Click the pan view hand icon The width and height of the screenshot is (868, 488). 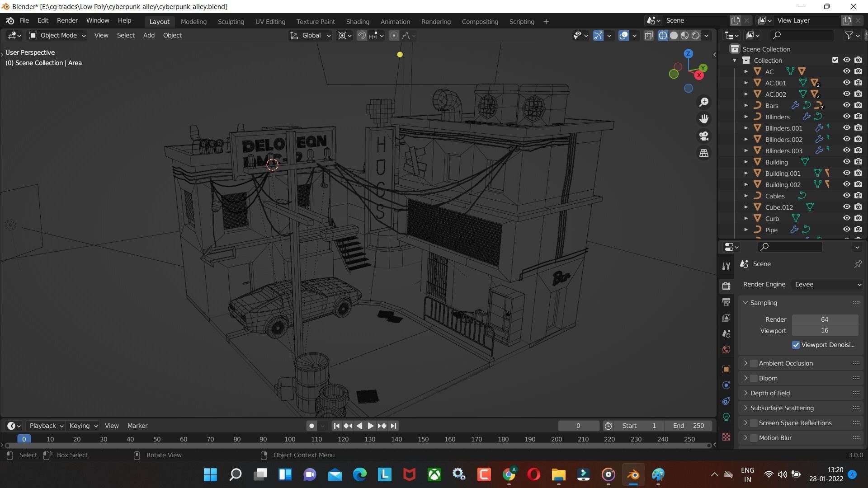[704, 119]
